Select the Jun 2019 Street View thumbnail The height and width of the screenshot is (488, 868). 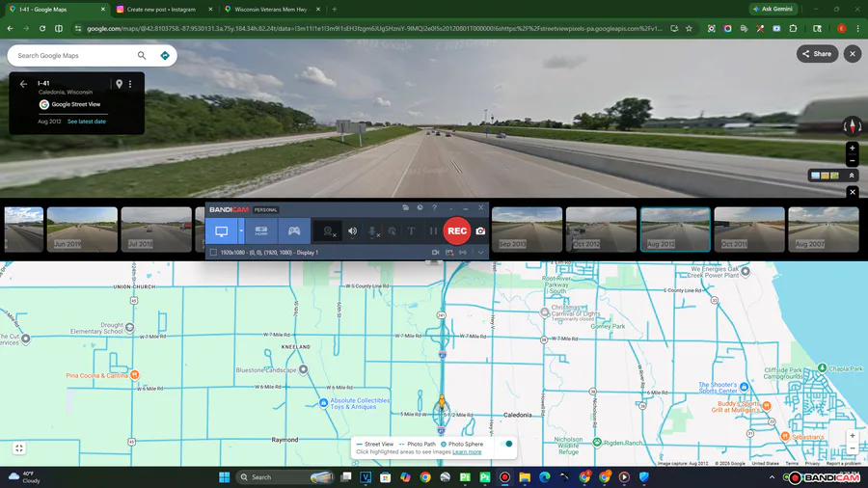82,230
